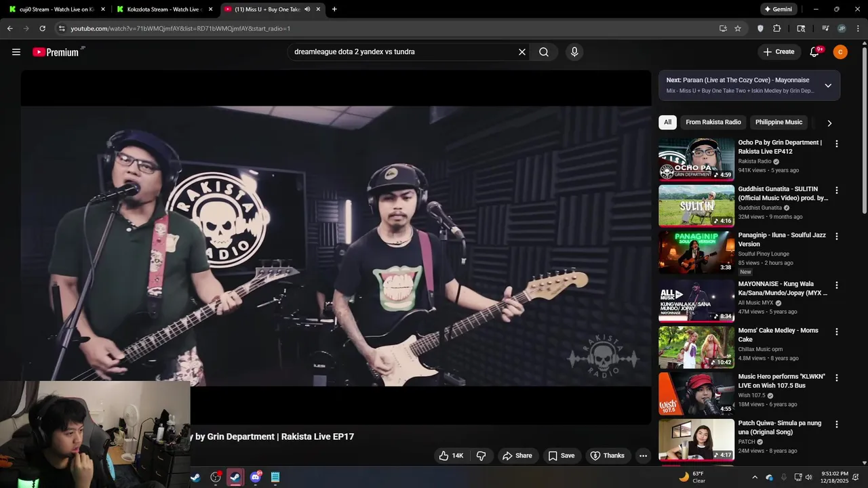
Task: Click the Share button
Action: [x=517, y=455]
